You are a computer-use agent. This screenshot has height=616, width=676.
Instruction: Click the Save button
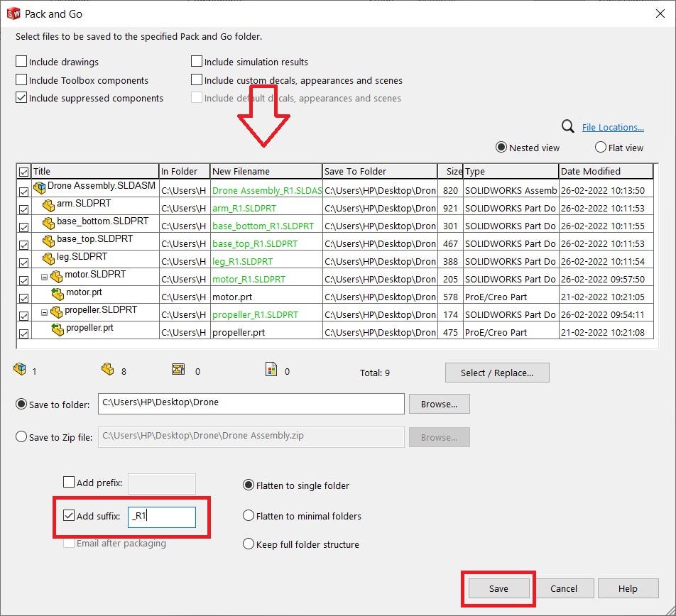point(498,588)
